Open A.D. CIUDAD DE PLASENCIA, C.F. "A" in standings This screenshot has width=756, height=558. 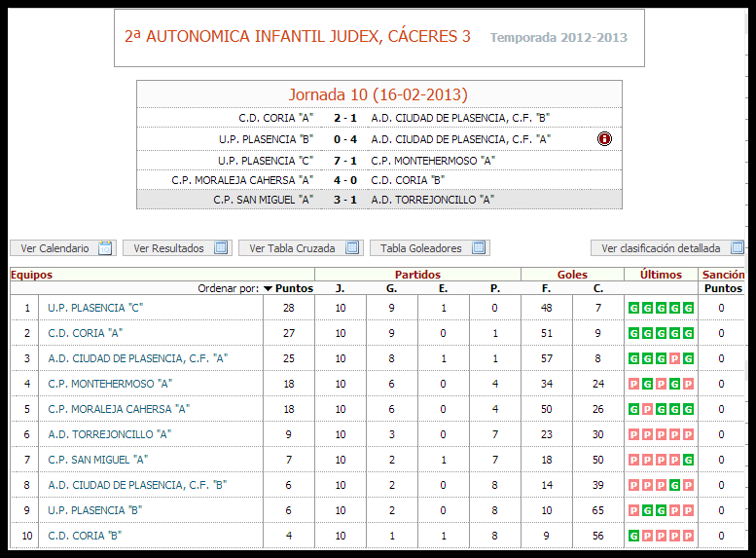tap(138, 358)
